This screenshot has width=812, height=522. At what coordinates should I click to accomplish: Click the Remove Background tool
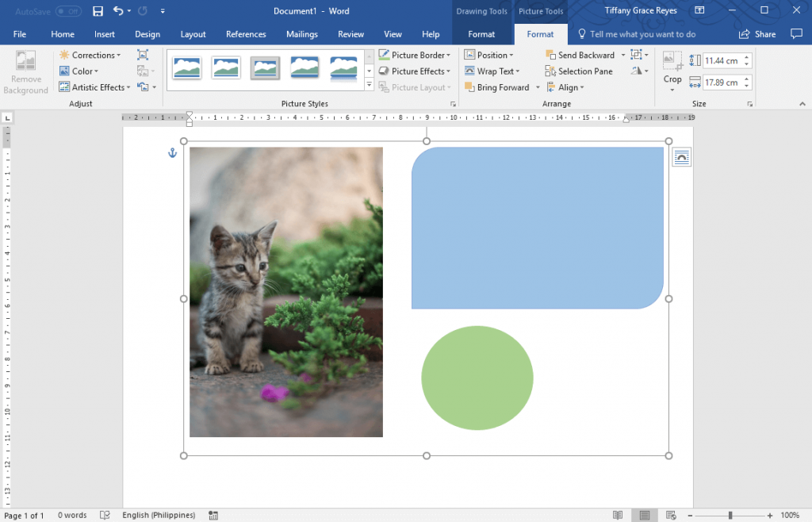(x=25, y=71)
